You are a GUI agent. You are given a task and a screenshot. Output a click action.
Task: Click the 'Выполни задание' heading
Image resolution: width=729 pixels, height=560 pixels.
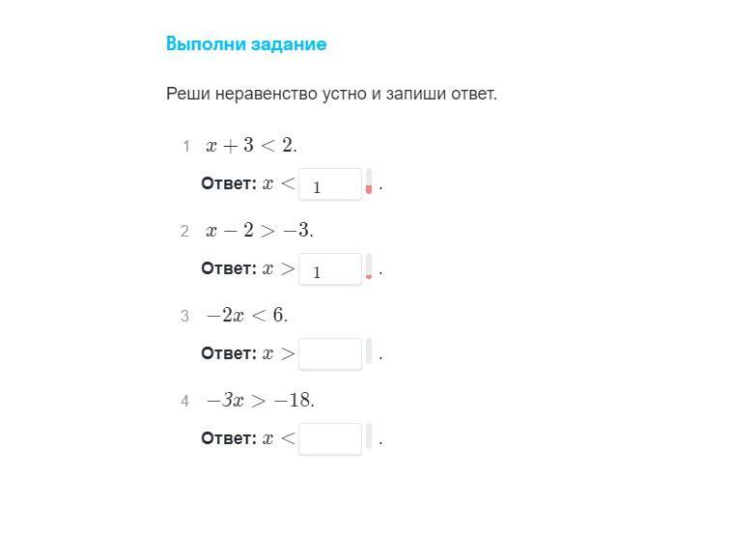click(x=246, y=44)
